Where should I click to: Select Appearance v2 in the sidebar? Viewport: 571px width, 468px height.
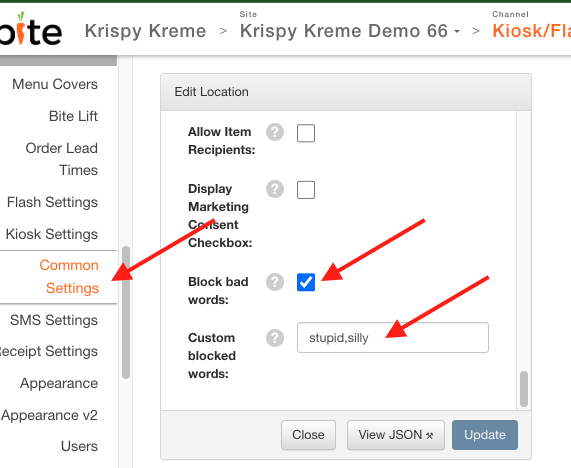(50, 415)
